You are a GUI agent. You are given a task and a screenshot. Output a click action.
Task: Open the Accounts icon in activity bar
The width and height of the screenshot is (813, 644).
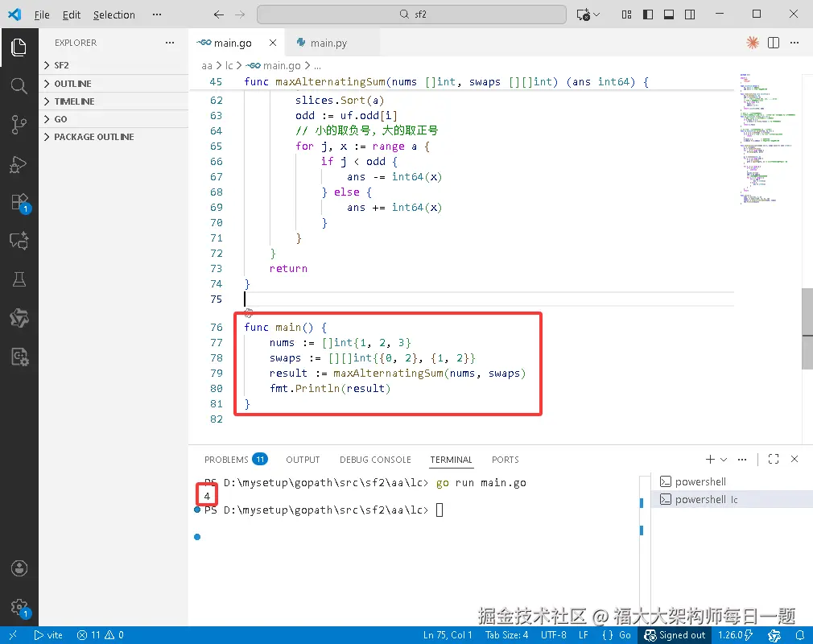coord(19,568)
